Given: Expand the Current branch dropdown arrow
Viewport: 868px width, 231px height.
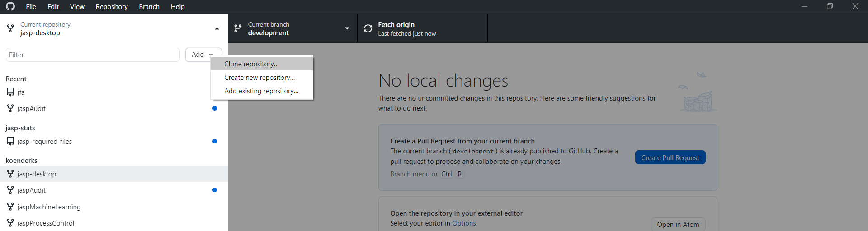Looking at the screenshot, I should 347,28.
